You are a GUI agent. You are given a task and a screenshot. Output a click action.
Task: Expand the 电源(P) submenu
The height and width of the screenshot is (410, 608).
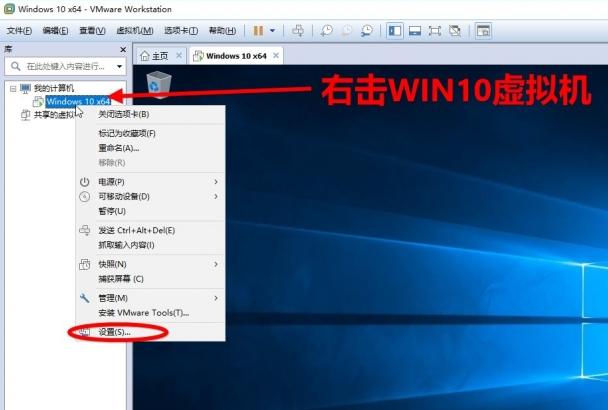[x=150, y=182]
